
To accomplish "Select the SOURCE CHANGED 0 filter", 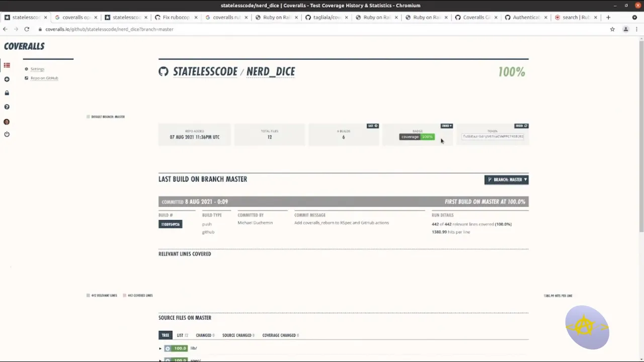I will [238, 335].
